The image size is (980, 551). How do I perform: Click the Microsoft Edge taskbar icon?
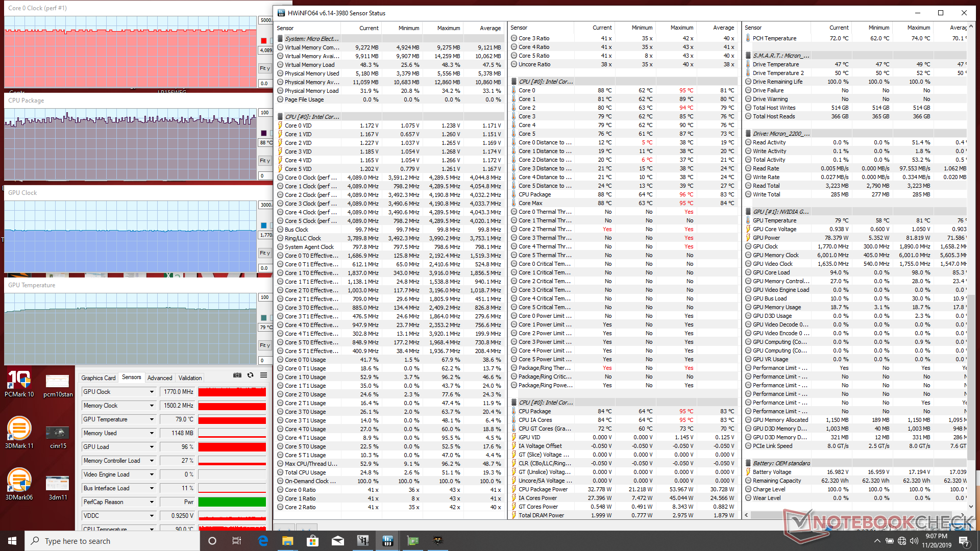263,541
